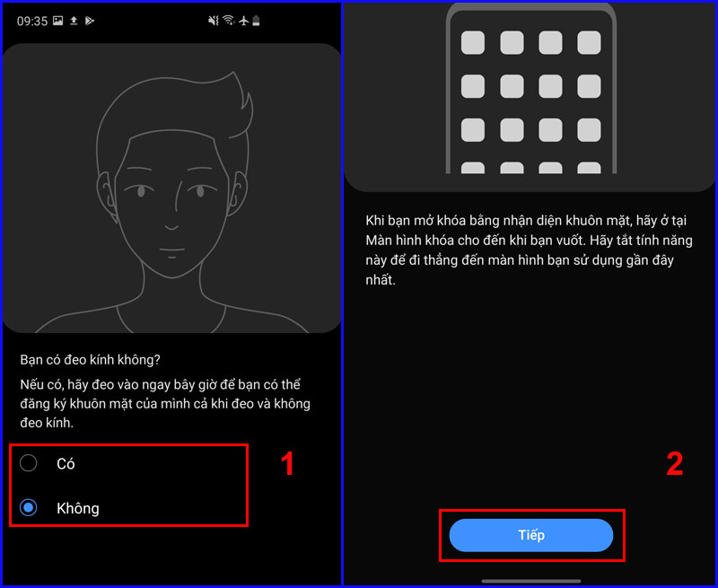Viewport: 718px width, 588px height.
Task: Tap the face outline illustration
Action: coord(172,201)
